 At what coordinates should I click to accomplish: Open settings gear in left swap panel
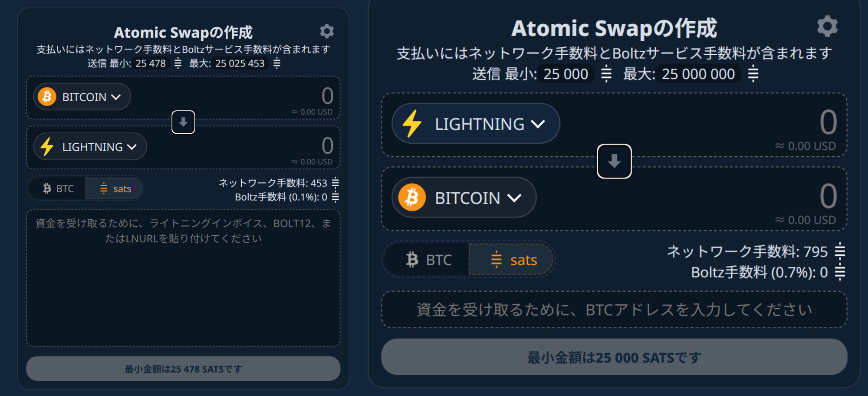point(327,31)
